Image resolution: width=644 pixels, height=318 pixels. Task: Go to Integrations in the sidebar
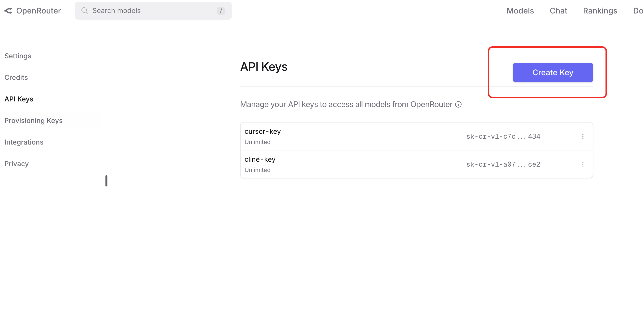coord(24,142)
